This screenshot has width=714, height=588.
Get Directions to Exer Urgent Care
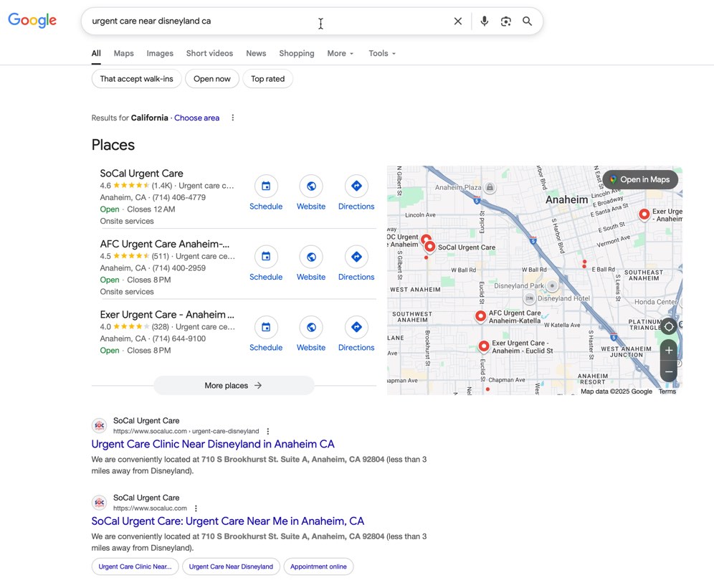356,328
